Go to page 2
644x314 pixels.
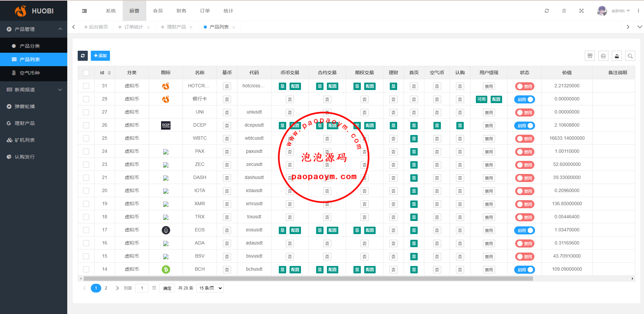point(106,288)
